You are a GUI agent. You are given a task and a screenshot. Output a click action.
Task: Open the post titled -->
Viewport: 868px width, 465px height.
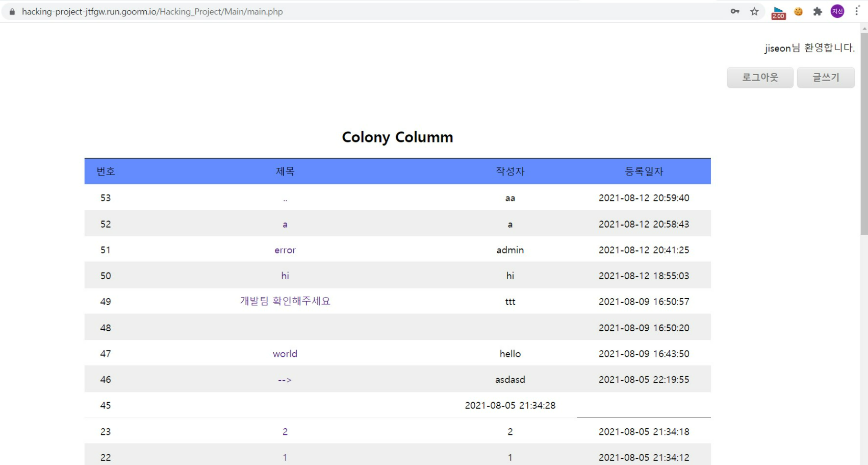coord(285,380)
